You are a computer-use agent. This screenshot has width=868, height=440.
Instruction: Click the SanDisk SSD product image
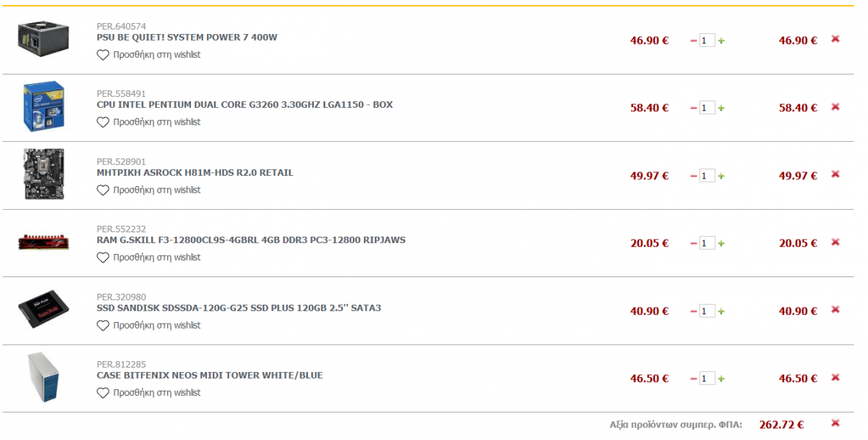(x=43, y=309)
